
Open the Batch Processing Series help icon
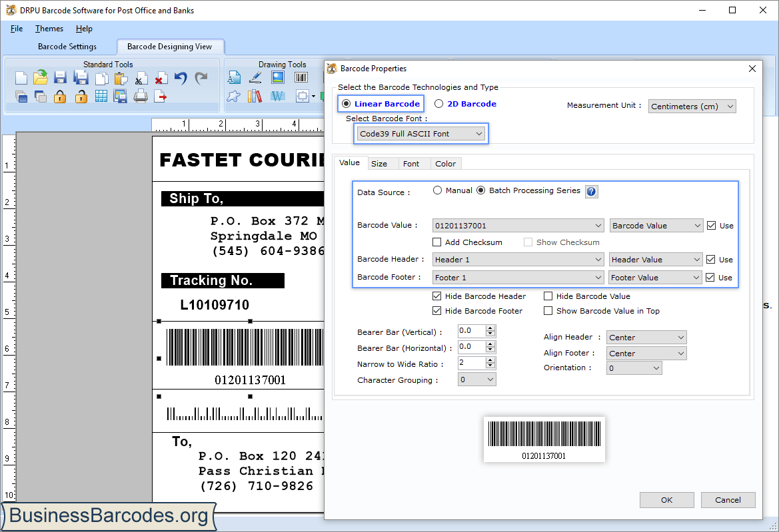(x=591, y=192)
